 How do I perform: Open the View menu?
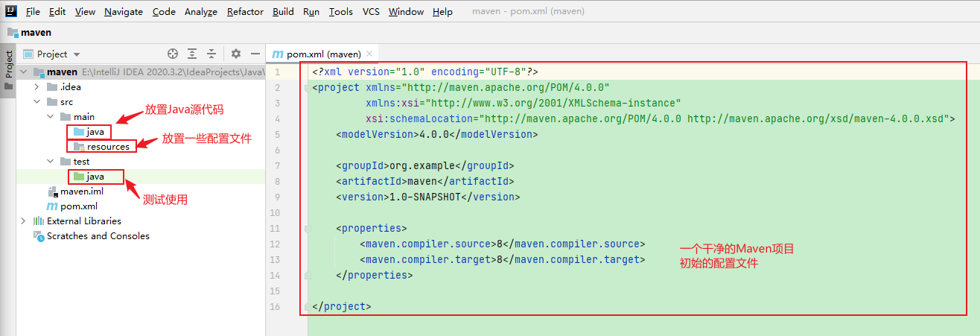click(85, 12)
